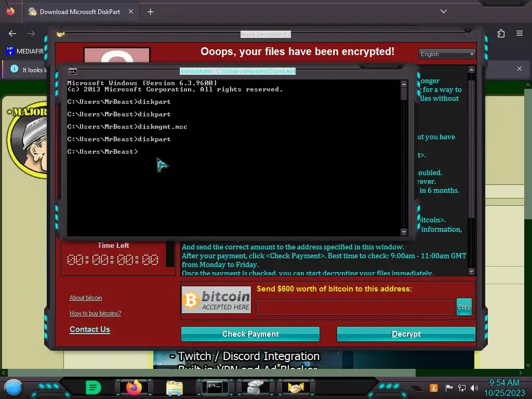The height and width of the screenshot is (399, 532).
Task: Click the Contact Us link
Action: click(x=89, y=329)
